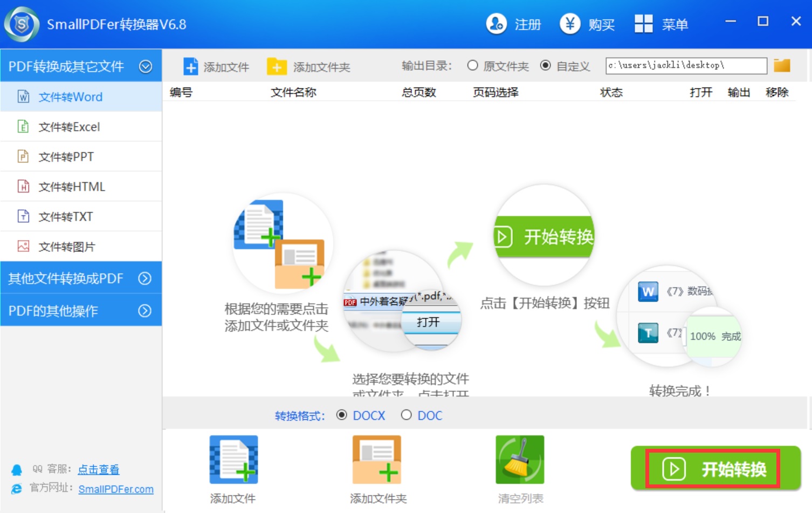Maximize the SmallPDFer window
Screen dimensions: 812x513
pos(763,22)
